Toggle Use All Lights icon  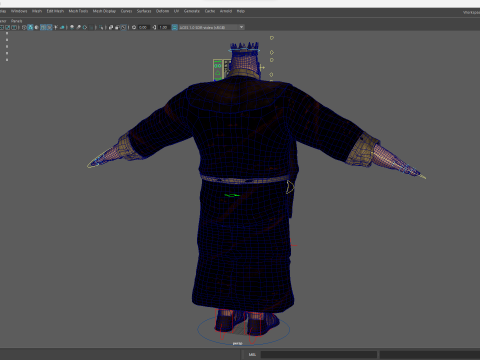point(56,27)
